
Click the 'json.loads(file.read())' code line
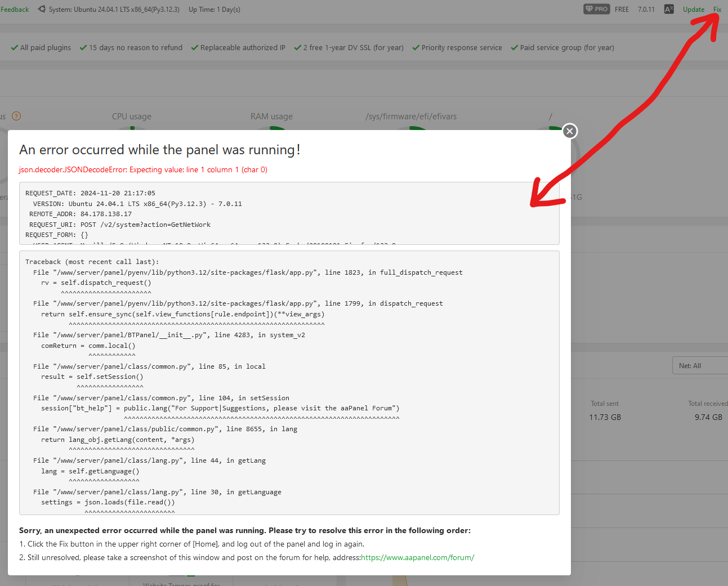click(x=108, y=502)
